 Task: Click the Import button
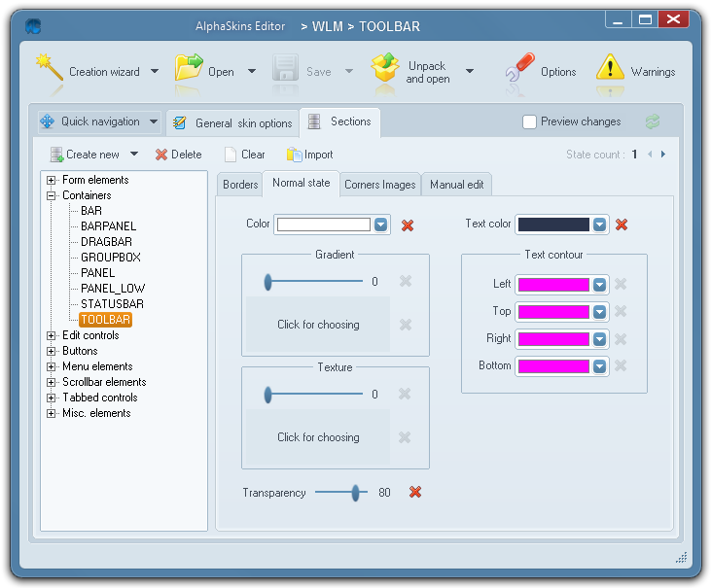click(309, 155)
